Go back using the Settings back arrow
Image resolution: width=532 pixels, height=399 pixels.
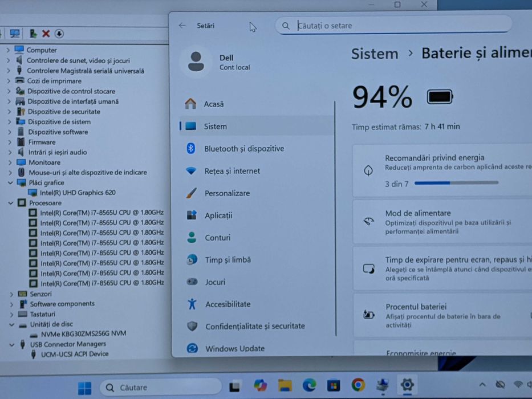click(x=182, y=26)
